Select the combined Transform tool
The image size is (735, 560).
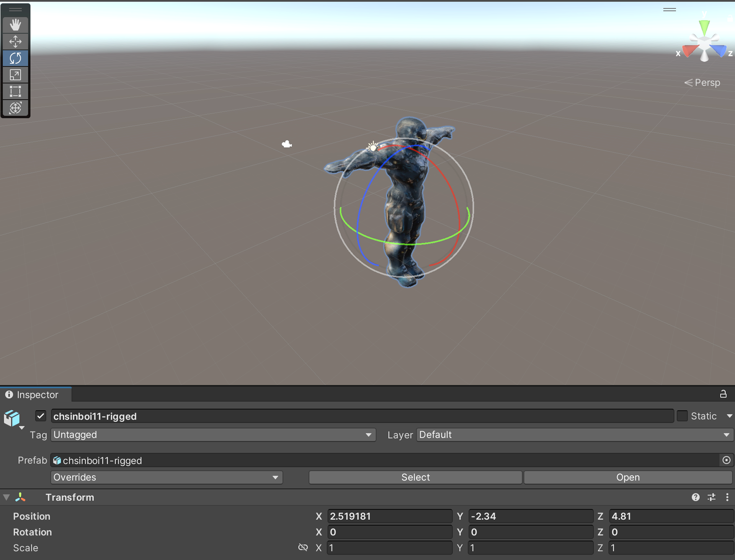coord(15,108)
